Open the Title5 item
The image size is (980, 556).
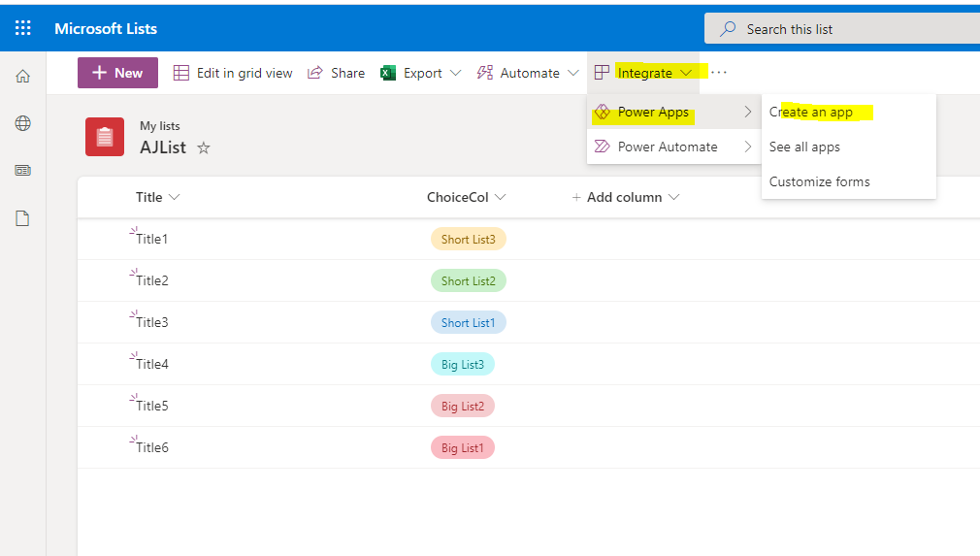tap(152, 406)
